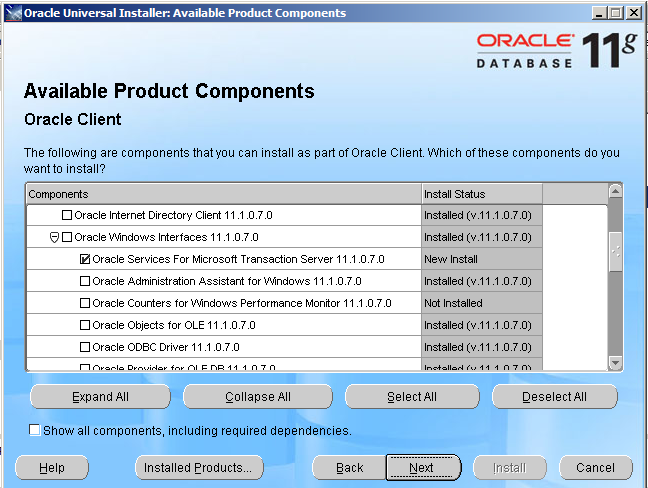Viewport: 648px width, 488px height.
Task: Check Oracle Counters for Windows Performance Monitor
Action: 85,303
